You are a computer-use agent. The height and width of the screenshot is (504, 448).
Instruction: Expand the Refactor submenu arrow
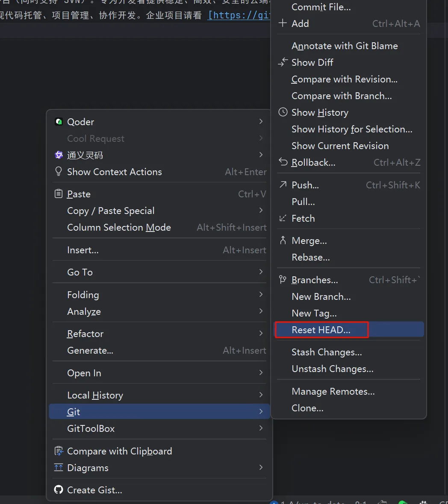point(261,334)
